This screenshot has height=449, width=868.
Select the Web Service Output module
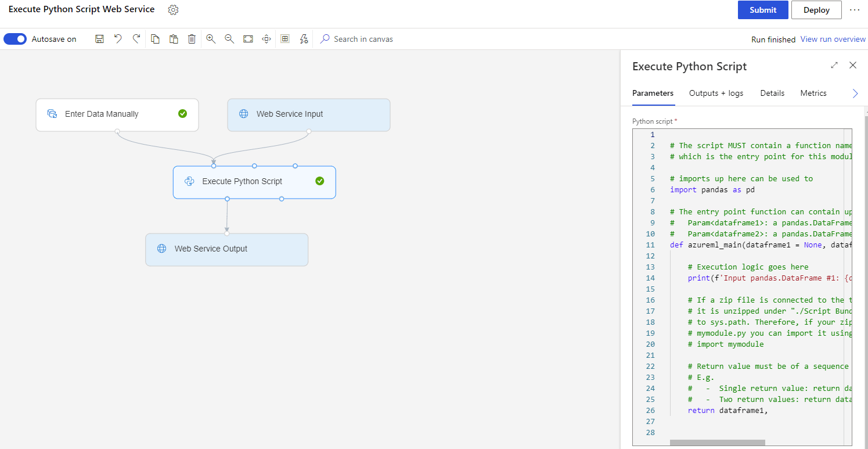(x=227, y=249)
